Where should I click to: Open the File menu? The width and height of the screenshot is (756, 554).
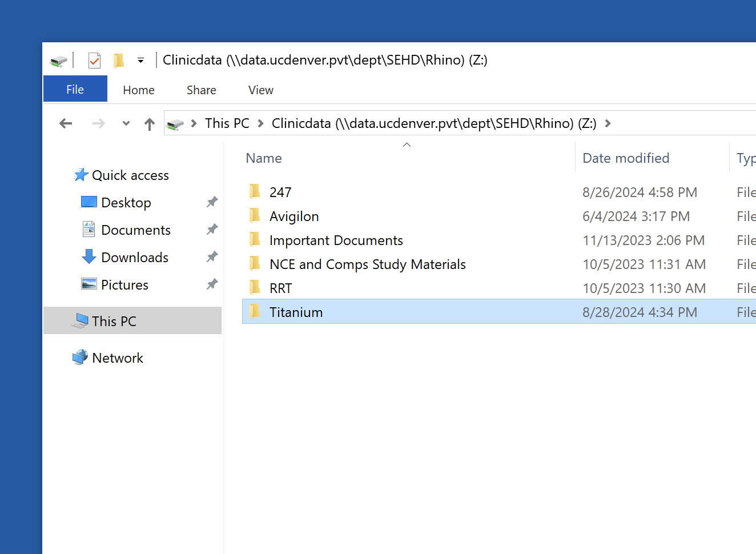pyautogui.click(x=75, y=90)
